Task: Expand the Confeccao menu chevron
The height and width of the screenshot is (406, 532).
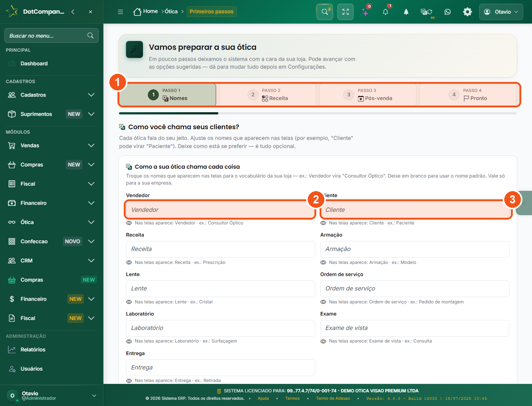Action: (91, 241)
